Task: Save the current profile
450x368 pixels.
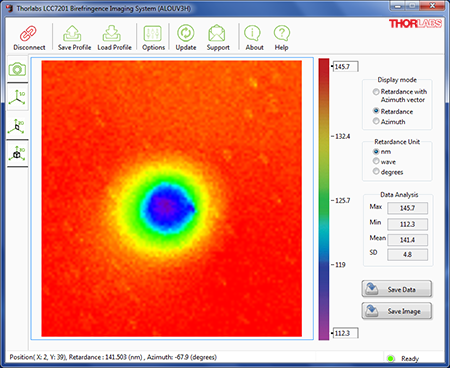Action: click(74, 38)
